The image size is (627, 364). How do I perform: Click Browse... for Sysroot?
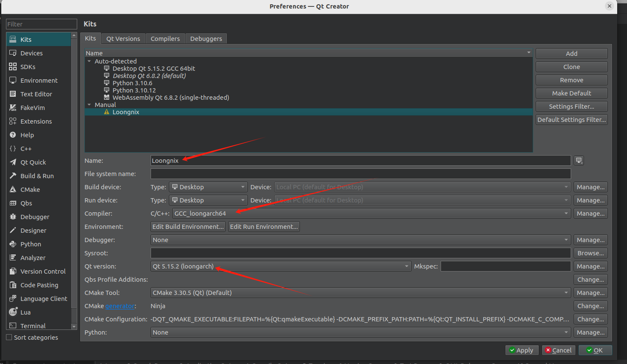coord(591,253)
